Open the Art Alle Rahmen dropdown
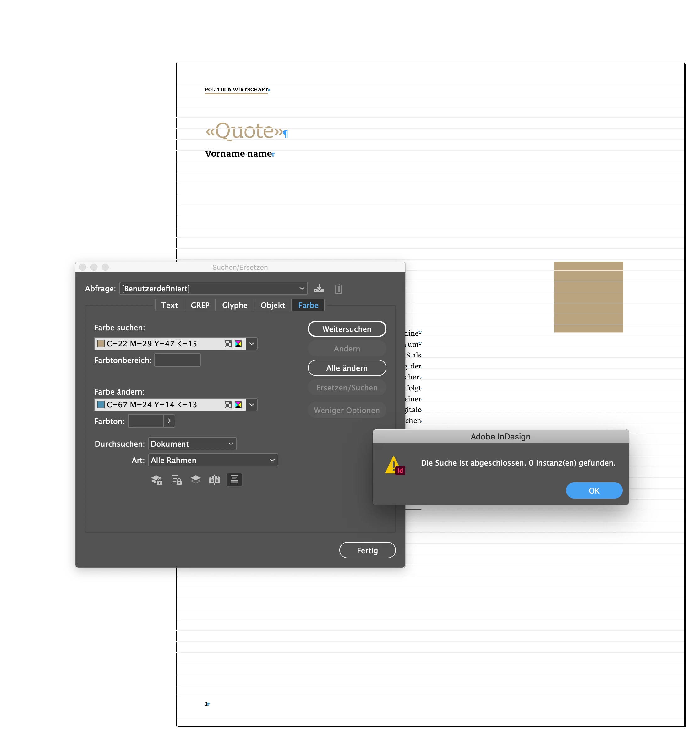 [x=213, y=460]
